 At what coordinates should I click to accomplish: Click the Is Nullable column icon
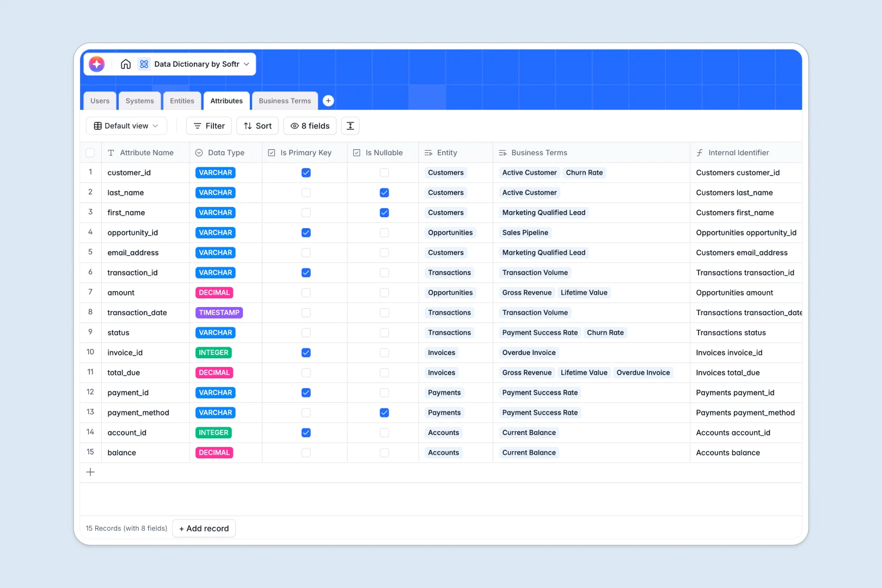tap(357, 153)
